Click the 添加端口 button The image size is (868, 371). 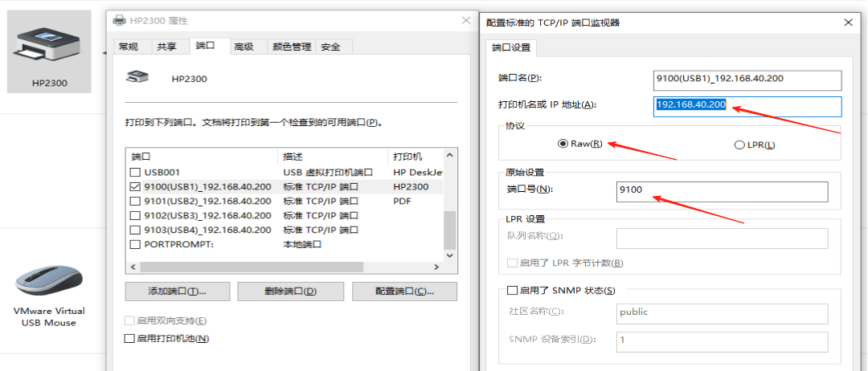(x=177, y=291)
